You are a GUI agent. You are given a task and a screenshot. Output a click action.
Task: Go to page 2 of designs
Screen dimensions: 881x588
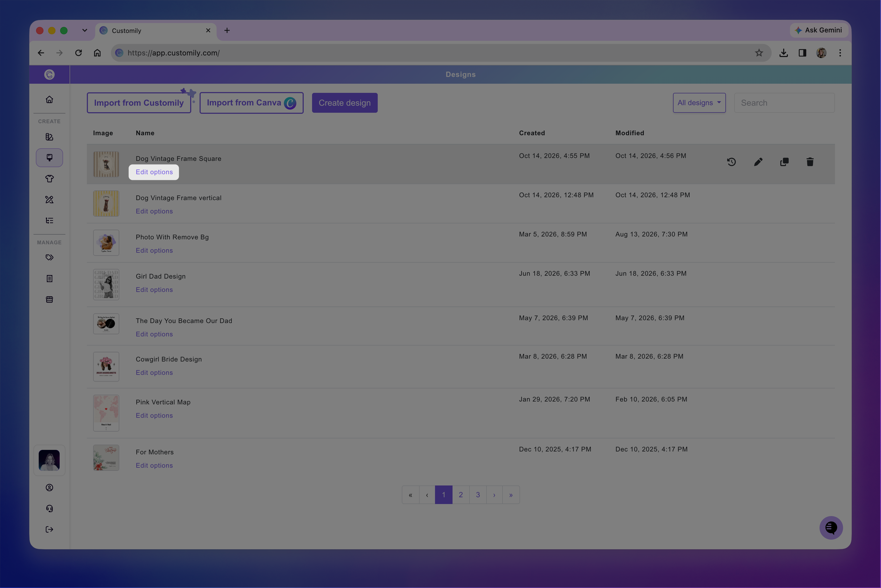(x=461, y=495)
